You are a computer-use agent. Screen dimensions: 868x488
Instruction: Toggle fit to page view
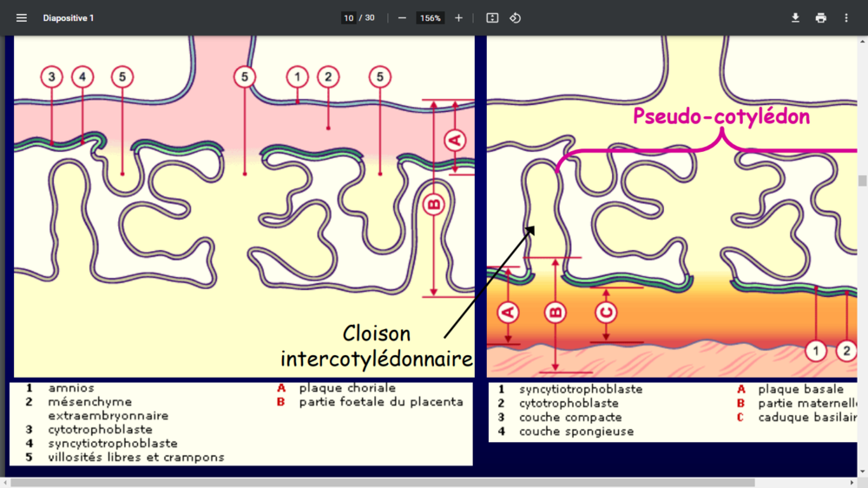click(x=492, y=17)
